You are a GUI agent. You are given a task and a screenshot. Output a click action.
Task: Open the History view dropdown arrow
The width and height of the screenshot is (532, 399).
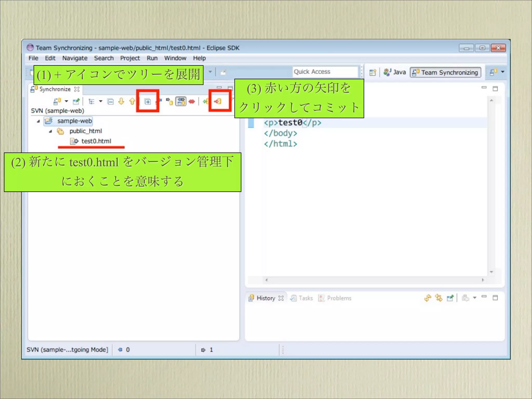click(475, 298)
